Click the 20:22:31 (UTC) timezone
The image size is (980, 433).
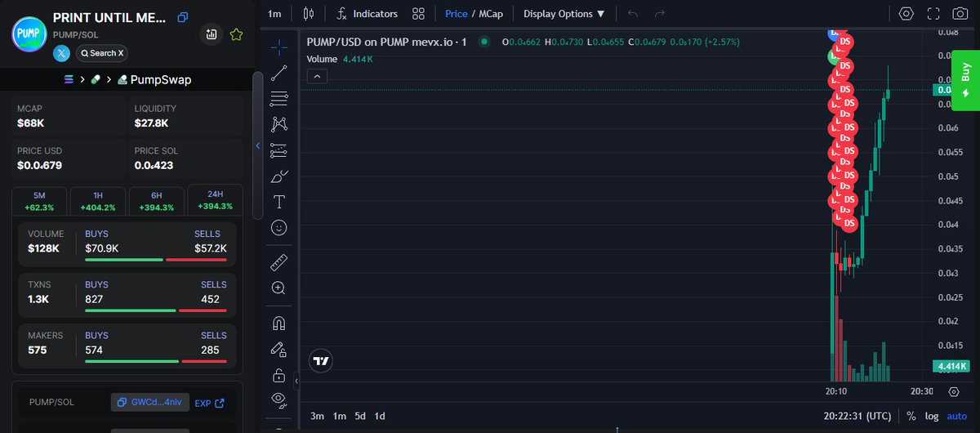point(858,416)
